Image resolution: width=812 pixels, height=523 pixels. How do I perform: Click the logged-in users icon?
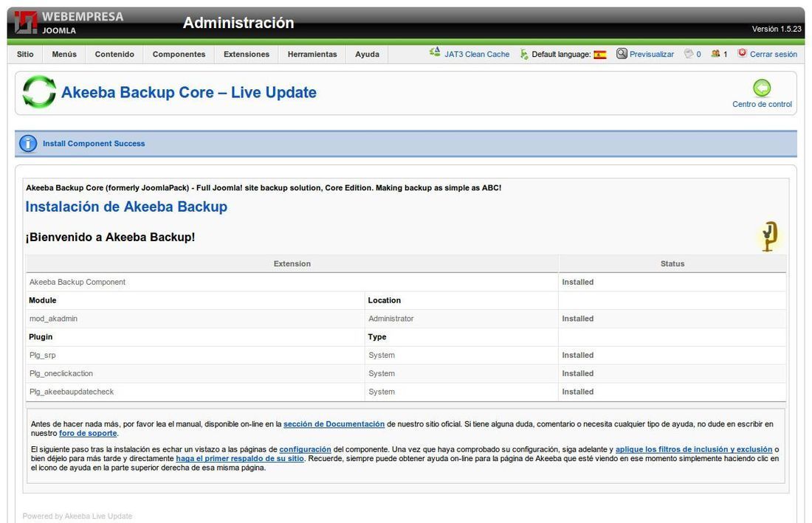coord(716,53)
